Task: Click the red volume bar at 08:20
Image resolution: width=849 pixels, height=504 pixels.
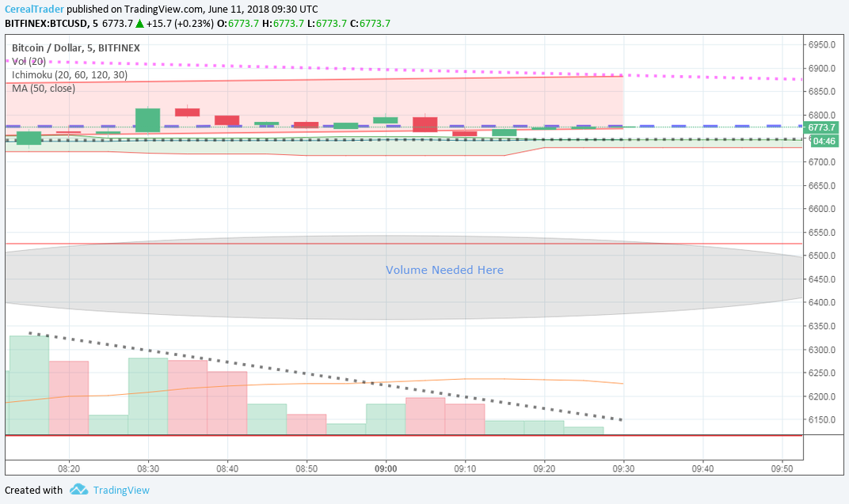Action: coord(69,397)
